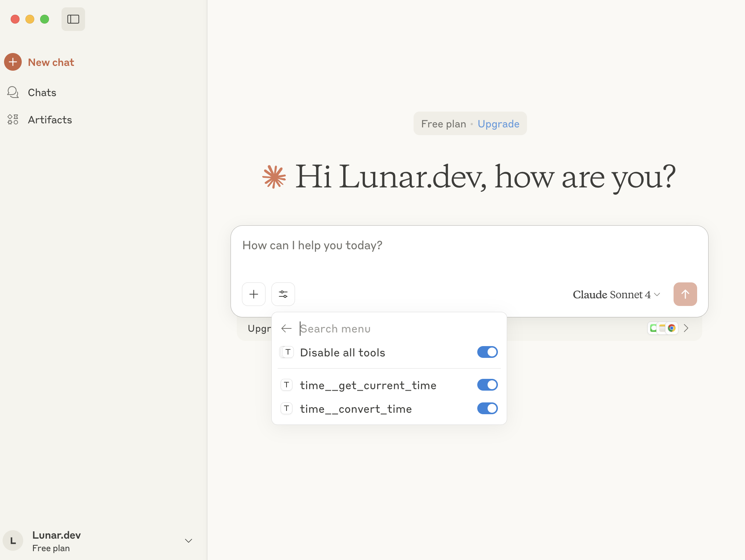Viewport: 745px width, 560px height.
Task: Click the Disable all tools label
Action: click(342, 352)
